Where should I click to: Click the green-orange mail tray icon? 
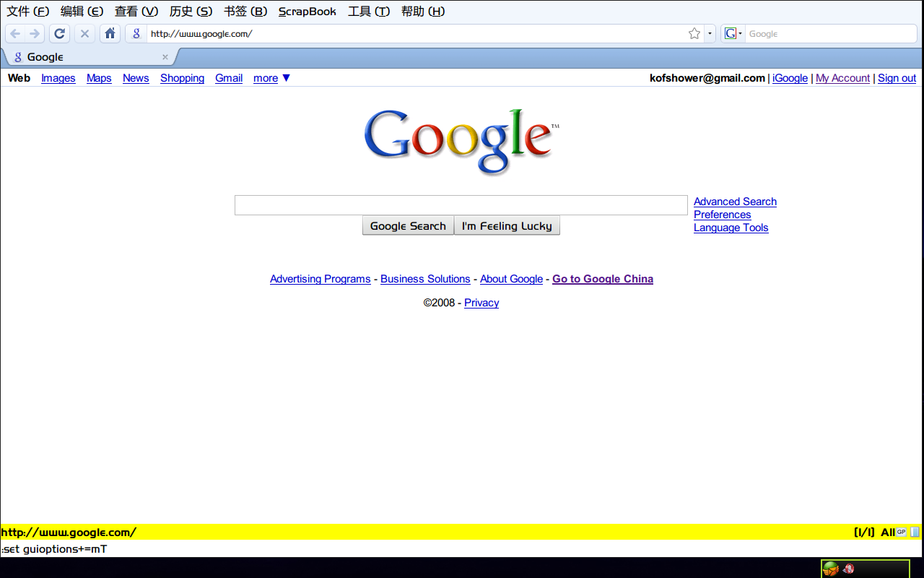[831, 569]
